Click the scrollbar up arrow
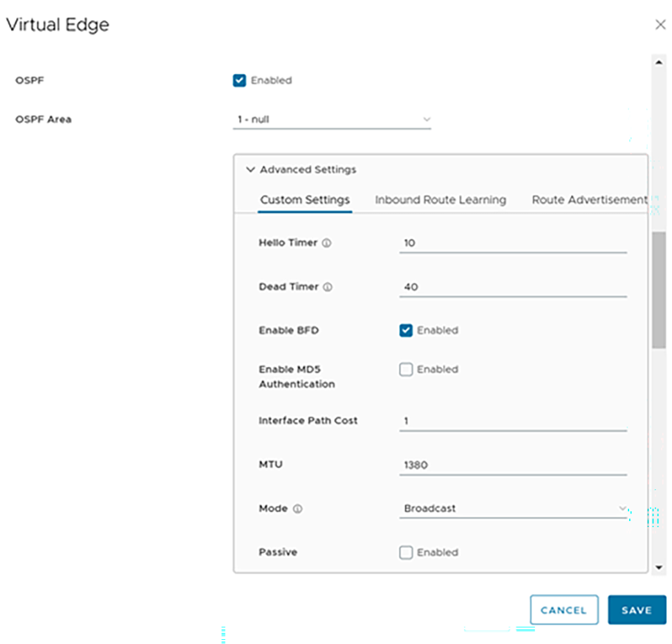 [x=659, y=63]
